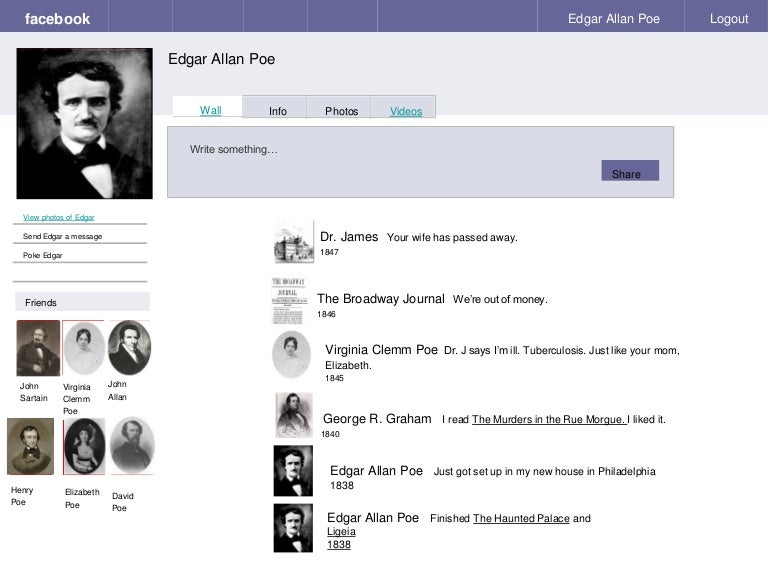Click the 1847 post date
768x576 pixels.
pos(329,252)
